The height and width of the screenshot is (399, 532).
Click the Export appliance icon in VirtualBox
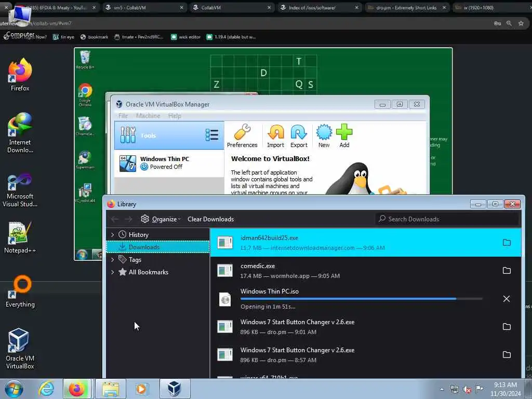pos(299,136)
